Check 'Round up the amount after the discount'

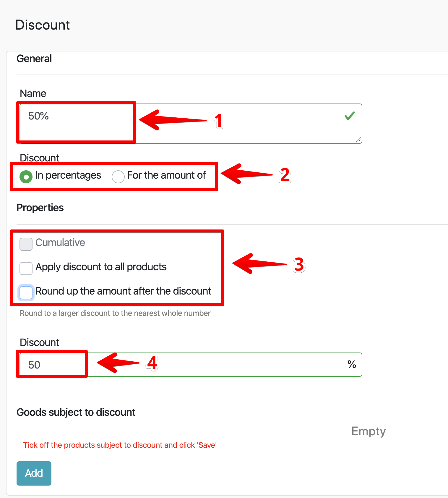pos(26,292)
